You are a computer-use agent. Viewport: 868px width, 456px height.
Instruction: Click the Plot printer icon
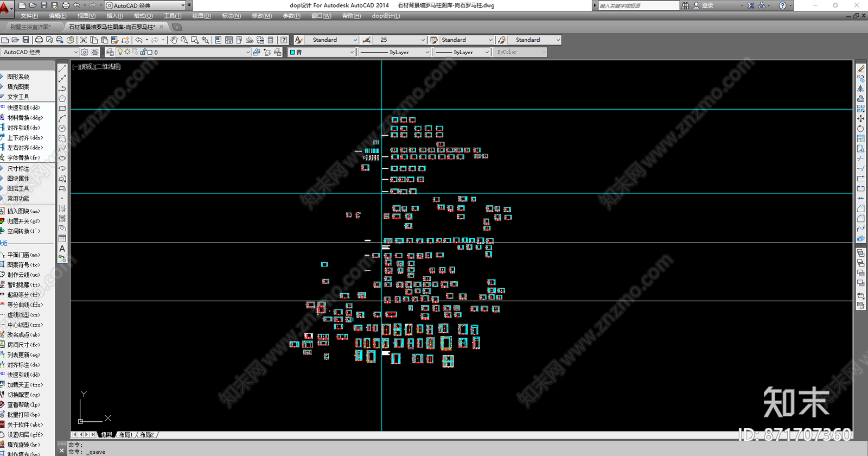coord(39,40)
